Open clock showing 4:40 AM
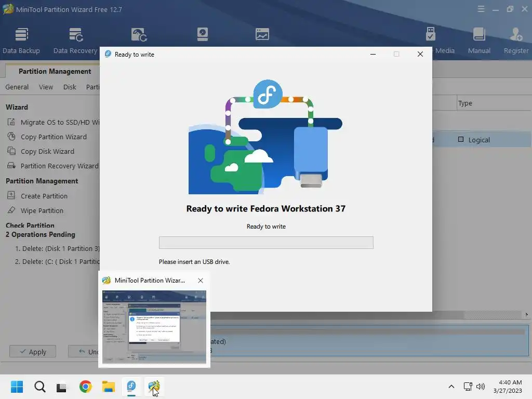This screenshot has height=399, width=532. point(508,387)
